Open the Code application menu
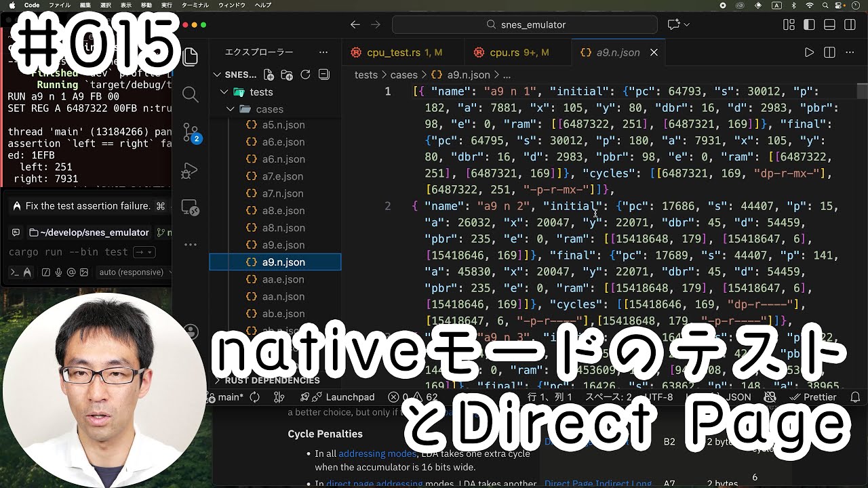The height and width of the screenshot is (488, 868). (x=32, y=5)
